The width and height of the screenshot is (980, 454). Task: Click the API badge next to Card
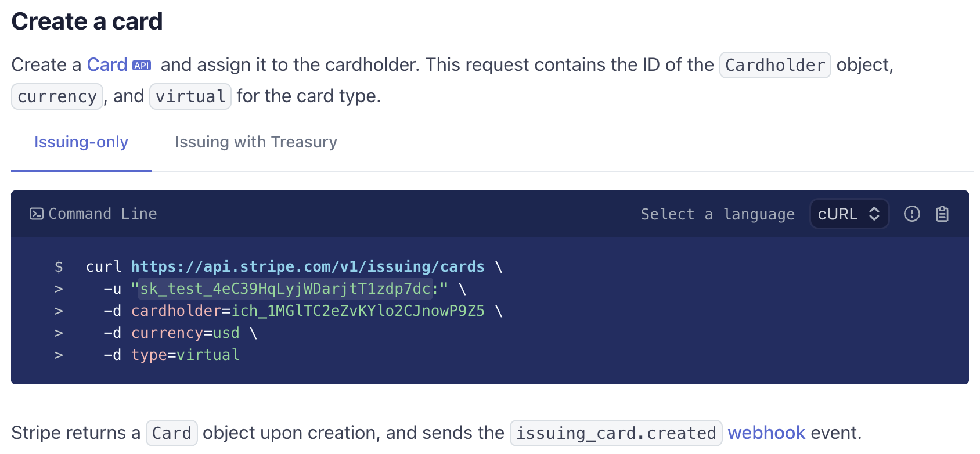coord(142,66)
